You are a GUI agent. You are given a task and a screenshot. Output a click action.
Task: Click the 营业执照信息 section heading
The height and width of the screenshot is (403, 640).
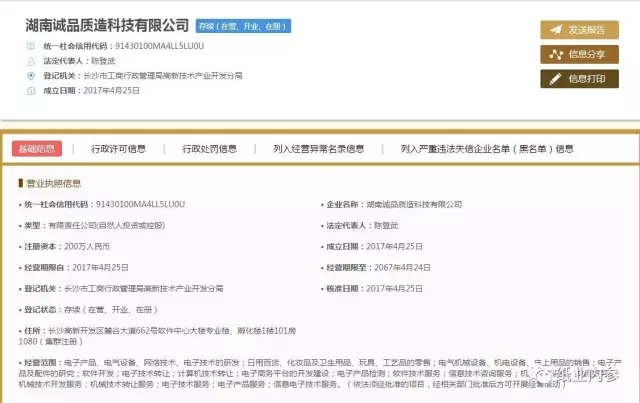pos(53,183)
